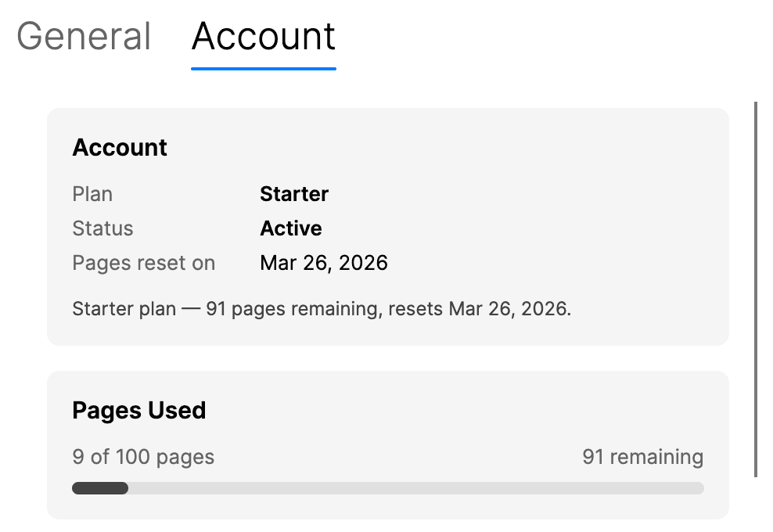Click the Pages reset on label
The height and width of the screenshot is (532, 773).
click(143, 263)
